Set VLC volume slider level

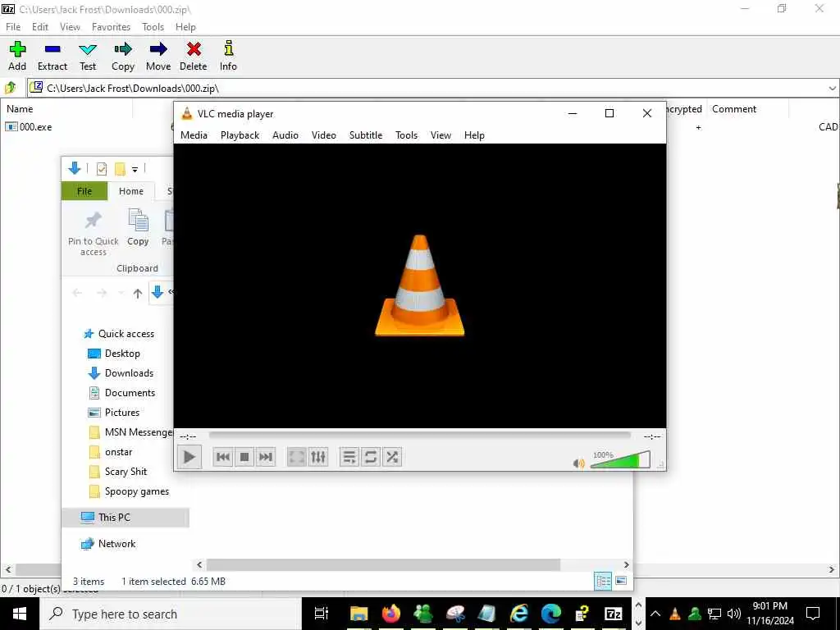point(620,460)
